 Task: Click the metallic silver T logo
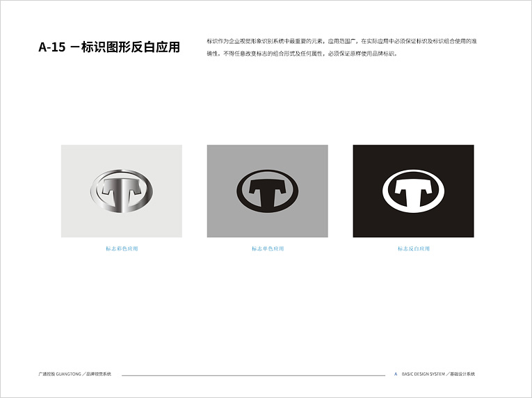pos(122,191)
